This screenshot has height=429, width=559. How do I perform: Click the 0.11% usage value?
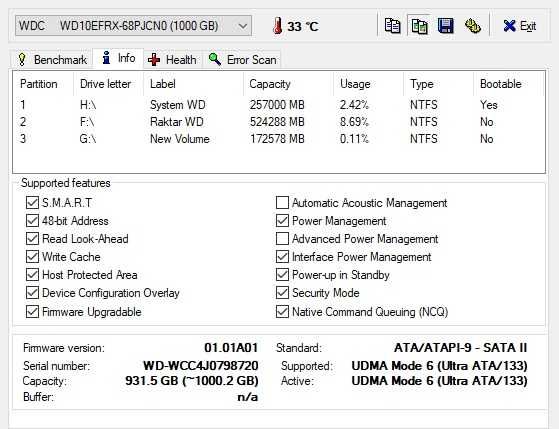coord(354,138)
